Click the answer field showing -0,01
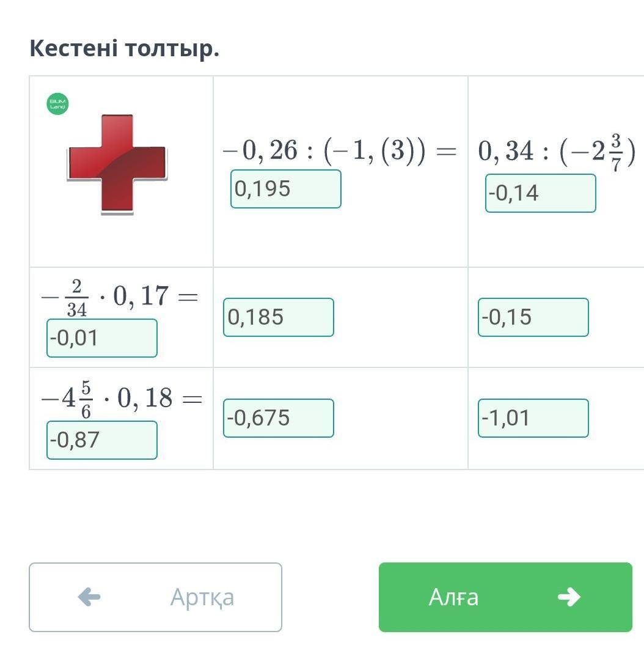The height and width of the screenshot is (659, 644). (101, 338)
